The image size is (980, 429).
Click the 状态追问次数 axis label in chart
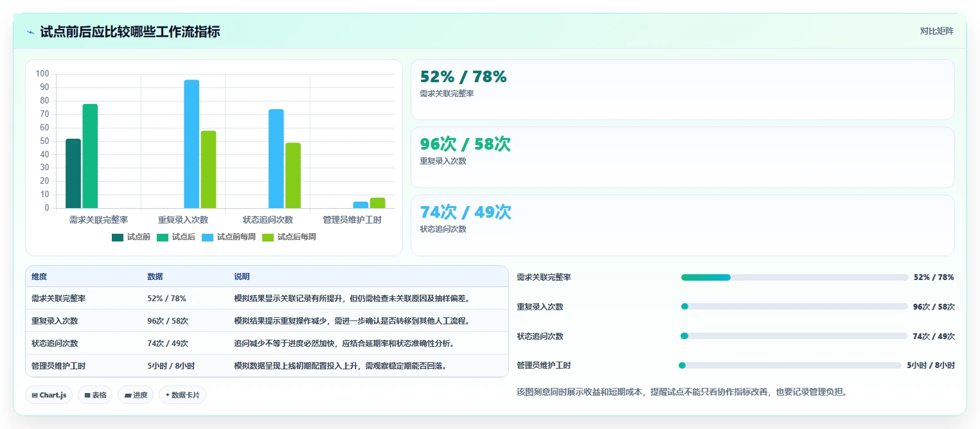tap(268, 220)
